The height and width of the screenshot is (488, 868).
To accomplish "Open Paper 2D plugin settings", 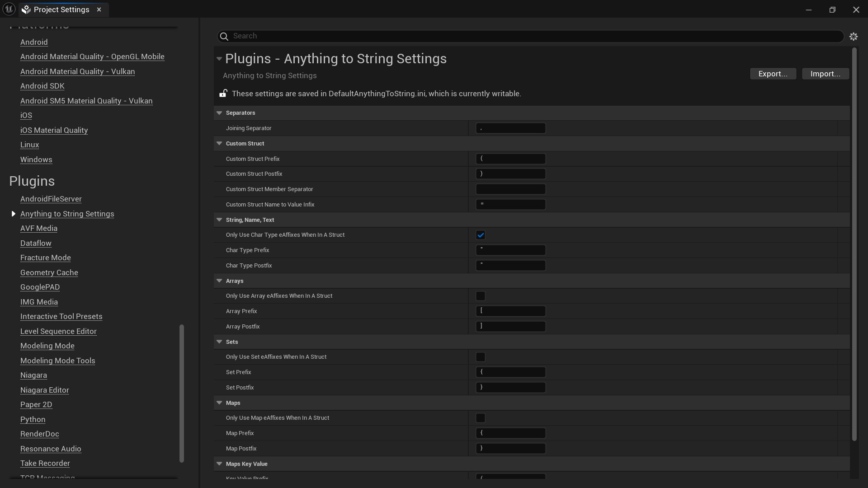I will tap(36, 404).
